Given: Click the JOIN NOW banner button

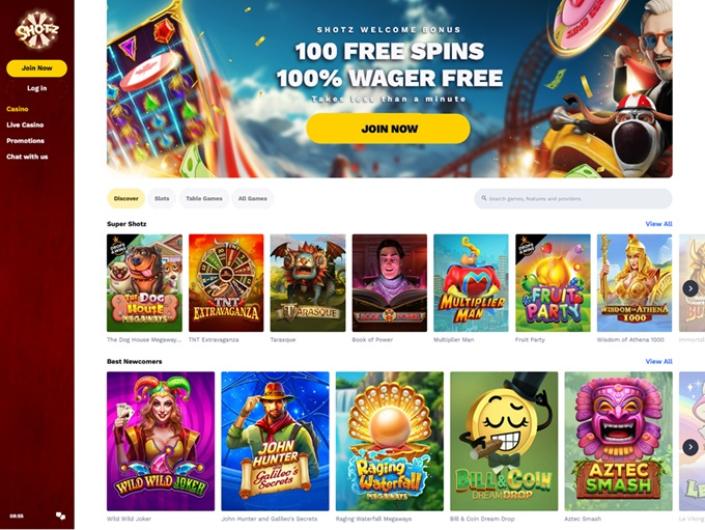Looking at the screenshot, I should click(x=388, y=129).
